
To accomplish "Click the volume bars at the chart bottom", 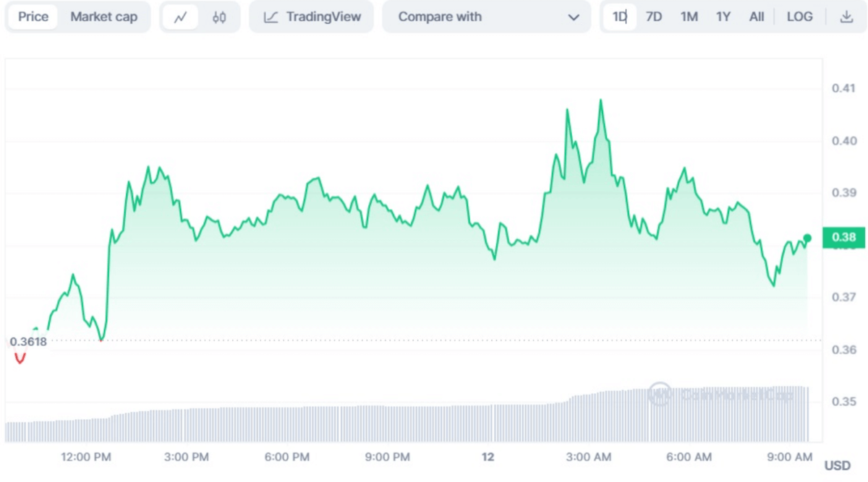I will (362, 419).
